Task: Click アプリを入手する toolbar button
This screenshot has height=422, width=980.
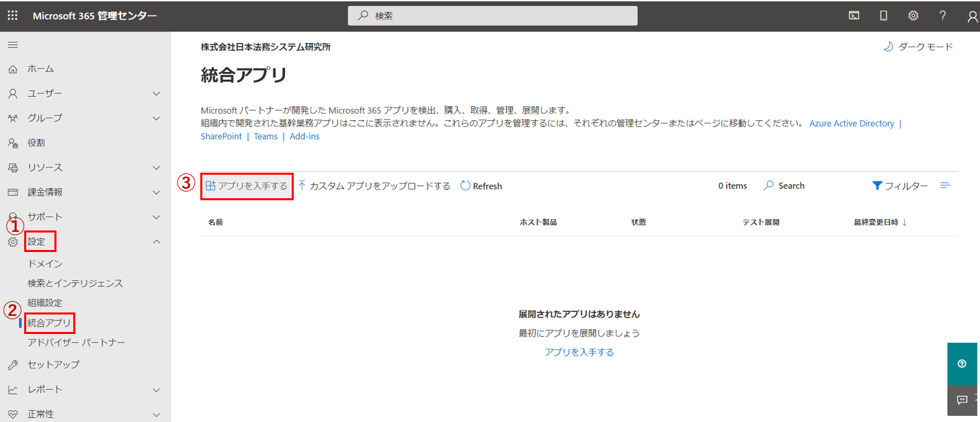Action: tap(247, 186)
